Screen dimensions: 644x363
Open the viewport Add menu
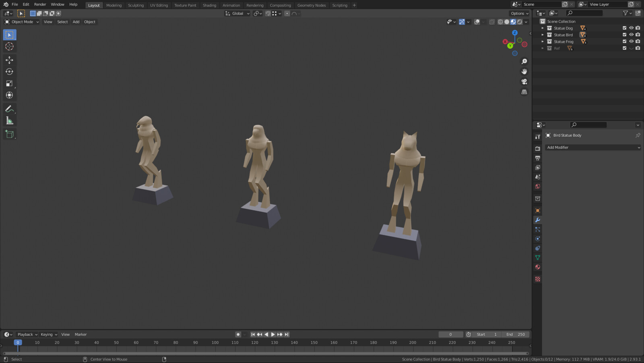[x=76, y=22]
